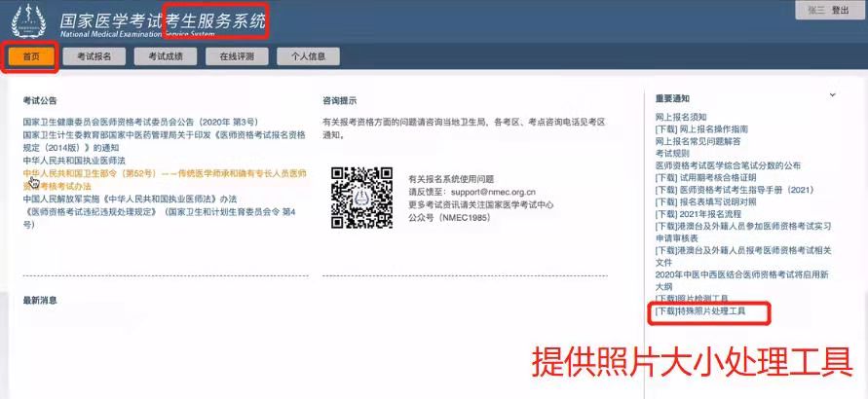Image resolution: width=868 pixels, height=399 pixels.
Task: Click the National Medical Examination logo emblem
Action: (x=28, y=22)
